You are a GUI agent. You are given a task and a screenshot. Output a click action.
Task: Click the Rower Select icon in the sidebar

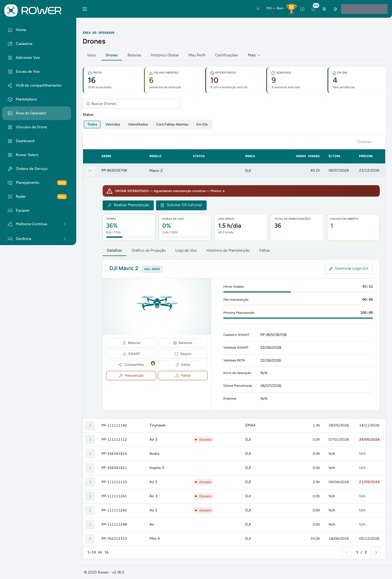pyautogui.click(x=10, y=155)
